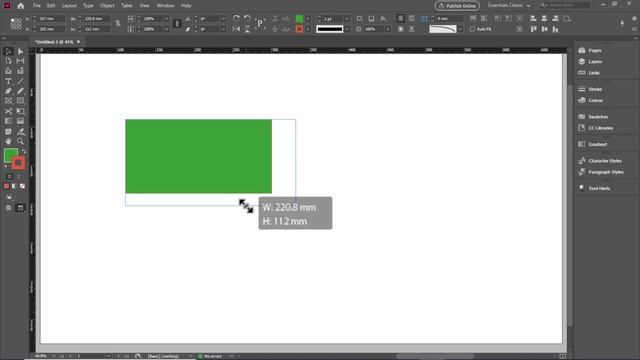Viewport: 640px width, 360px height.
Task: Select the Eyedropper tool
Action: [20, 131]
